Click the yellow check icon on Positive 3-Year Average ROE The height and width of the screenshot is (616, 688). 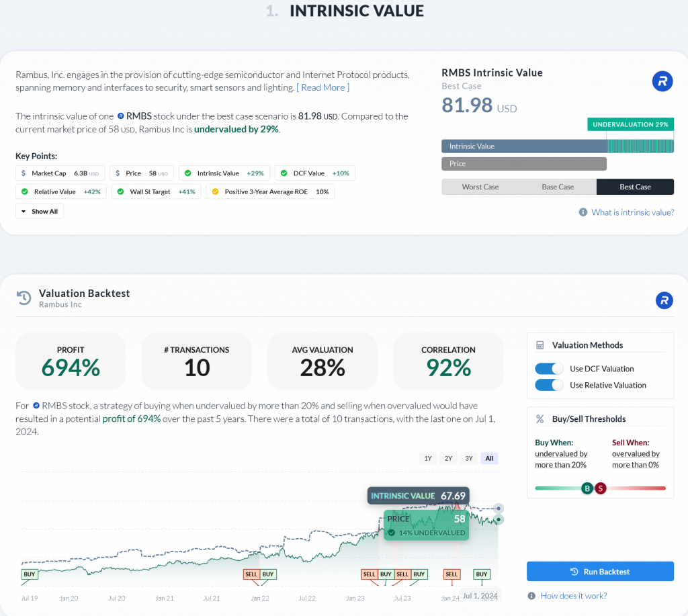coord(215,191)
